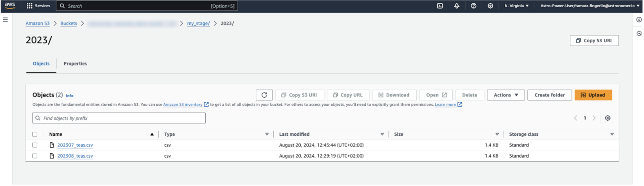
Task: Open the 202308_teas.csv file link
Action: click(75, 156)
